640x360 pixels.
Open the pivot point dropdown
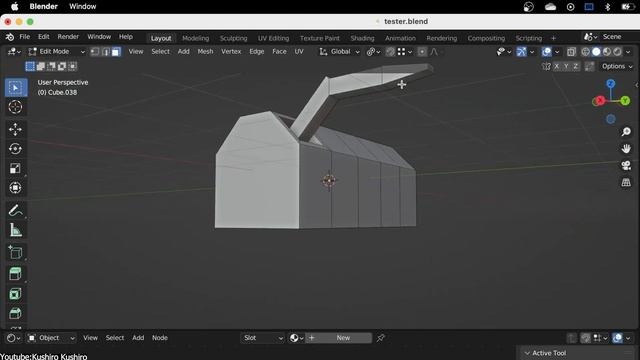373,52
